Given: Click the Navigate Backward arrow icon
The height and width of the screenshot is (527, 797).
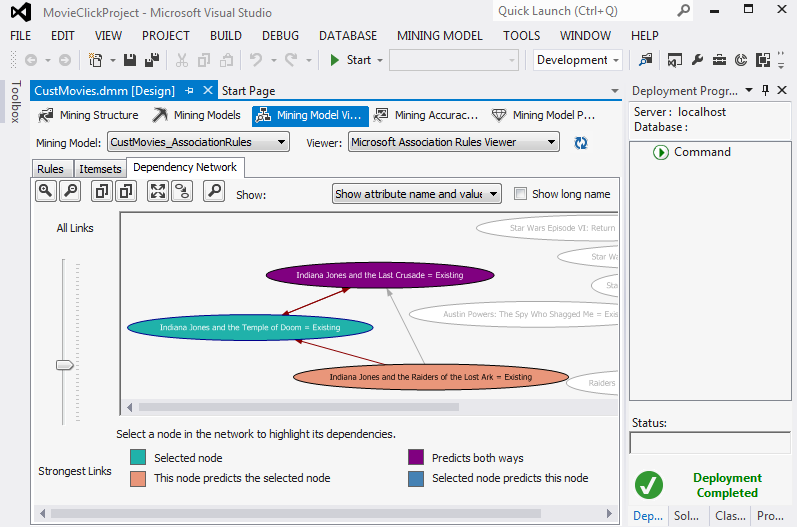Looking at the screenshot, I should [x=31, y=60].
